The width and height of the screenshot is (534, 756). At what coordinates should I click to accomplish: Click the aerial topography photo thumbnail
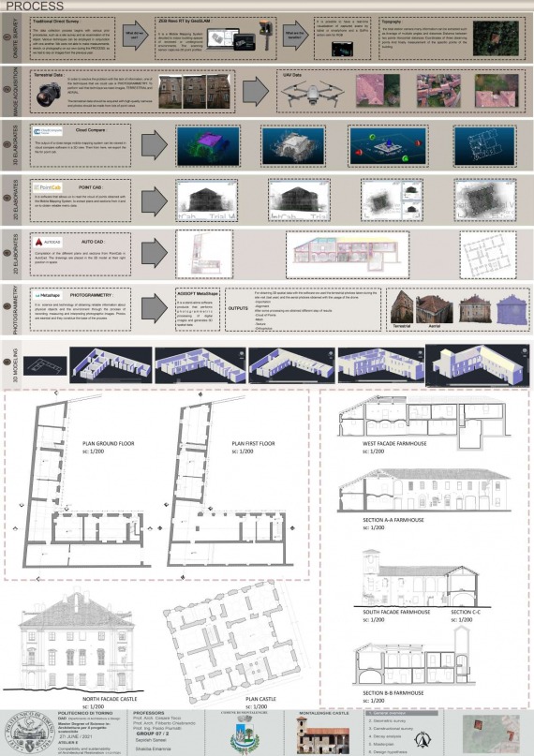coord(496,38)
